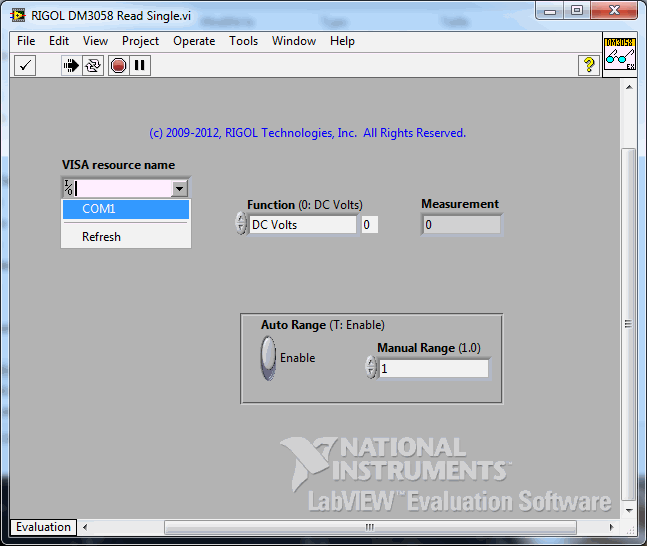Open the Project menu

point(140,41)
